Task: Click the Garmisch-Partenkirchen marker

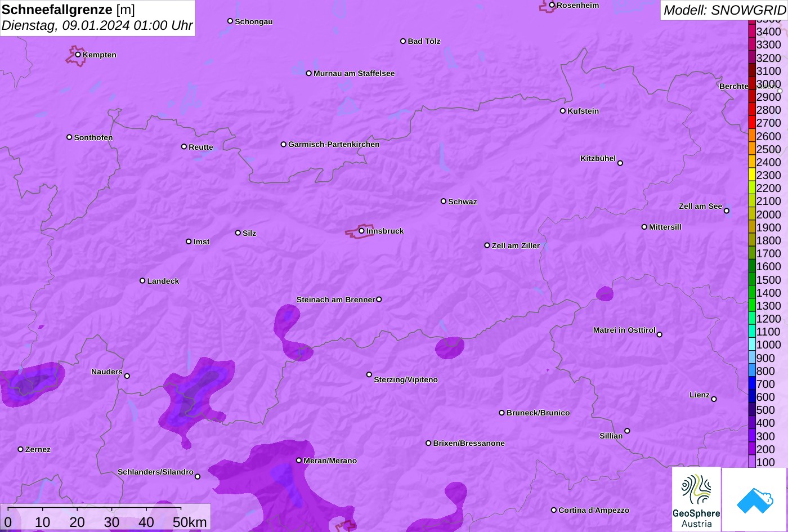Action: point(284,144)
